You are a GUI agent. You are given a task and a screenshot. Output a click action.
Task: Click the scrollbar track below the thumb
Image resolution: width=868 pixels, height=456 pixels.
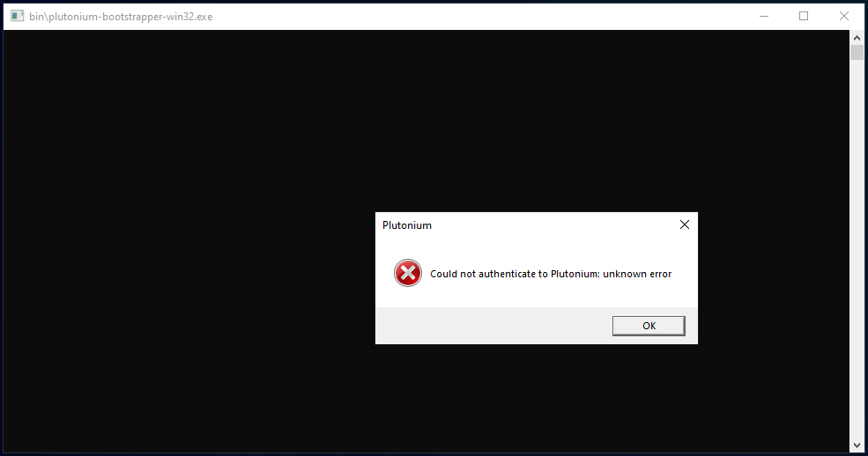pos(857,264)
